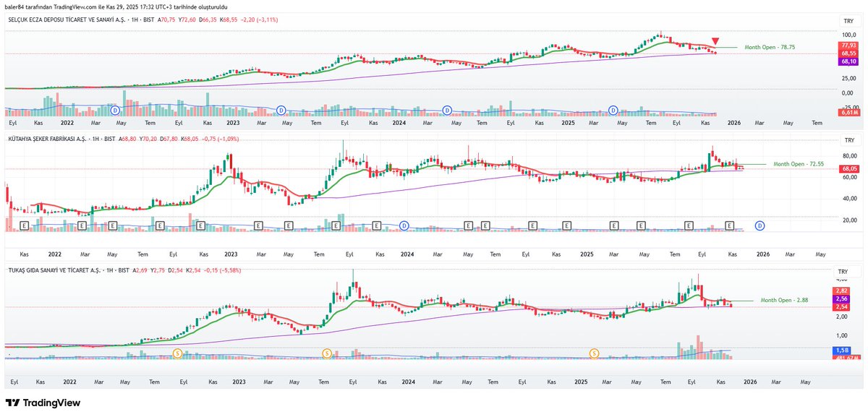868x417 pixels.
Task: Open dividend D marker near May 2022, Selçuk chart
Action: tap(115, 110)
